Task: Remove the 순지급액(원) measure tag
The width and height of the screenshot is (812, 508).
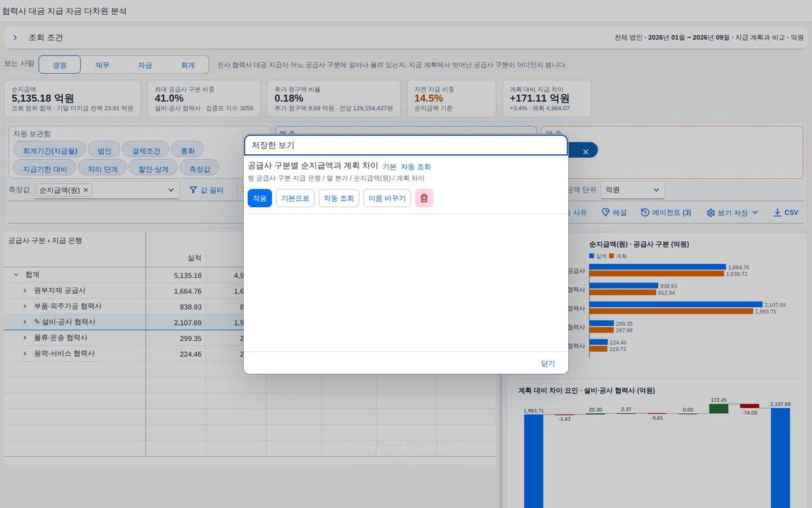Action: click(x=86, y=190)
